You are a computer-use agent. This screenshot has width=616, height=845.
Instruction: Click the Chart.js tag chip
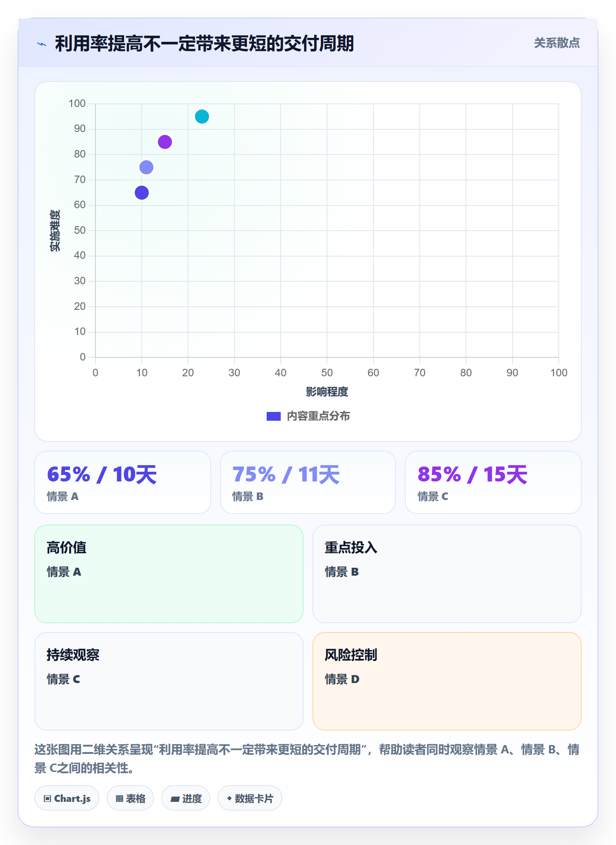[x=67, y=798]
